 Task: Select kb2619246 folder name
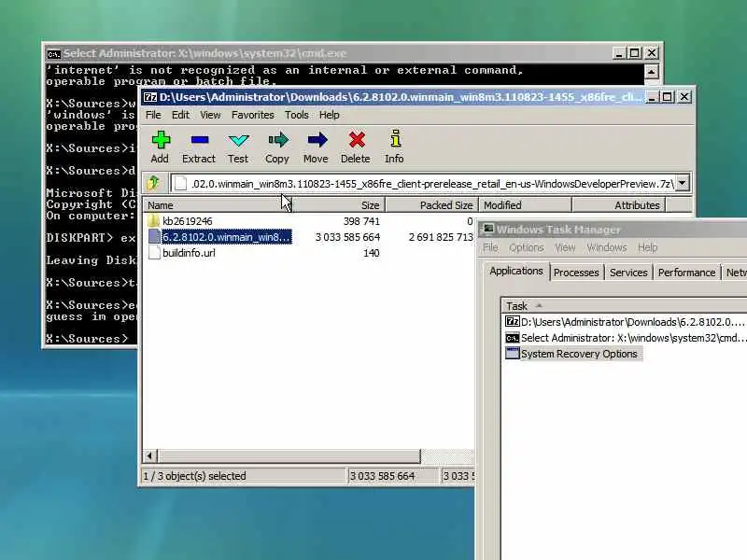click(188, 221)
